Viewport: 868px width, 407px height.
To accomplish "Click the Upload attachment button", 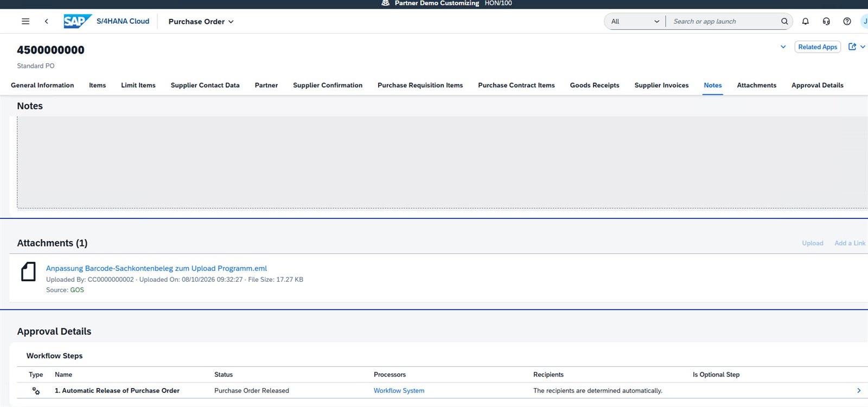I will pos(813,243).
